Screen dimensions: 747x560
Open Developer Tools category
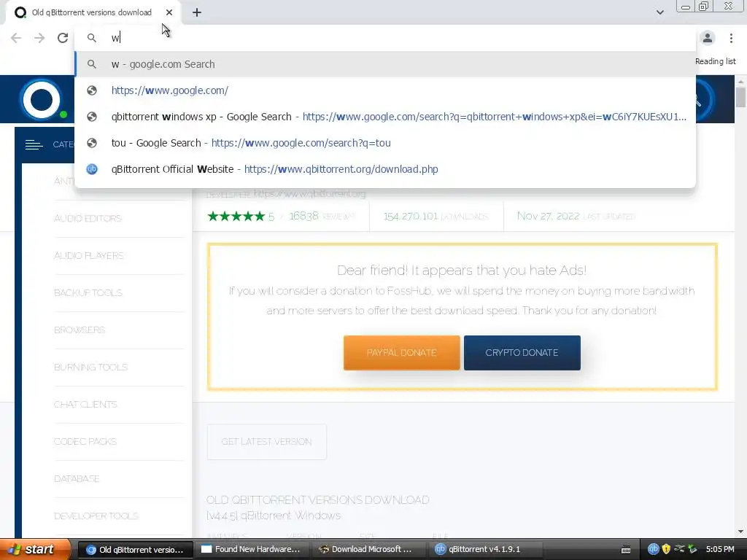(x=96, y=516)
